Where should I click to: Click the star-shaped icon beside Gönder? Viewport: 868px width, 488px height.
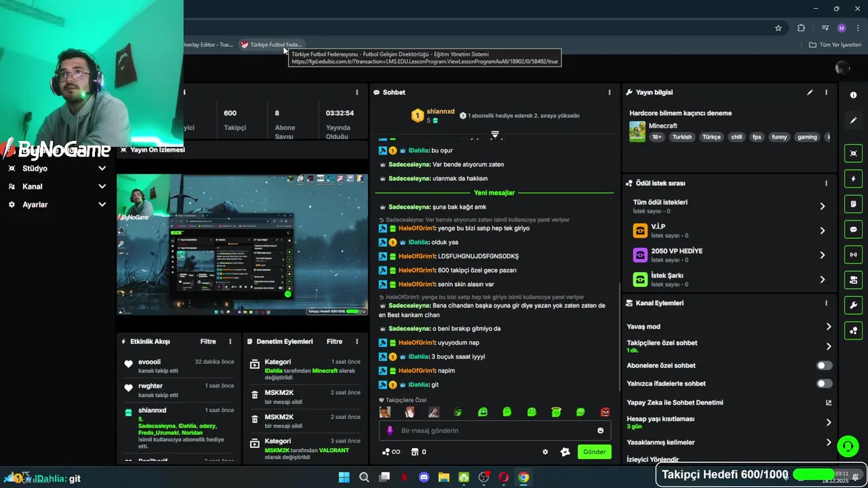tap(565, 452)
